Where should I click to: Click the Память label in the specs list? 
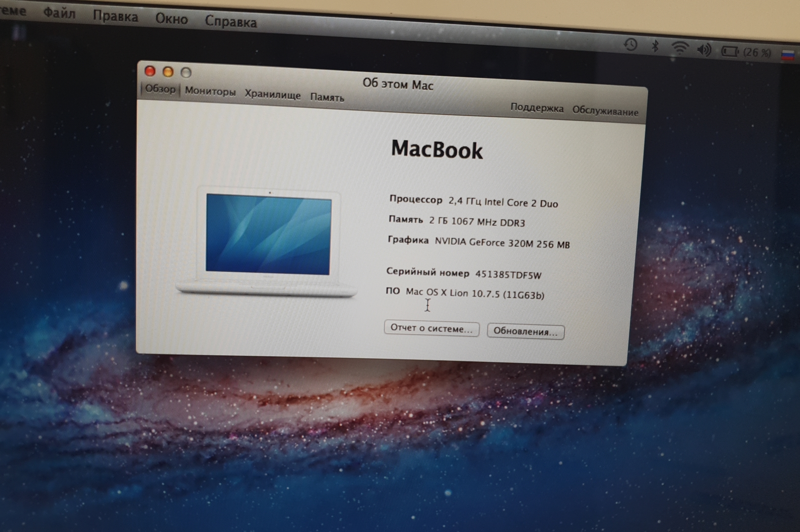tap(405, 220)
